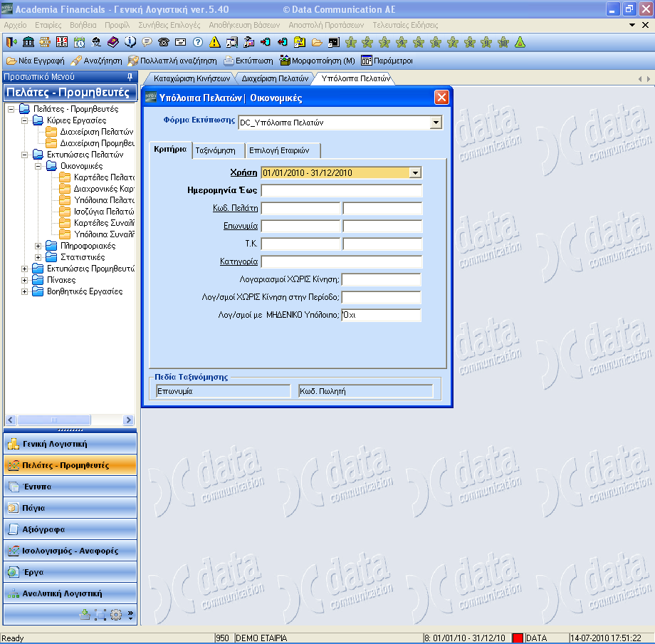Click the green triangle alert icon
The image size is (655, 644).
520,42
